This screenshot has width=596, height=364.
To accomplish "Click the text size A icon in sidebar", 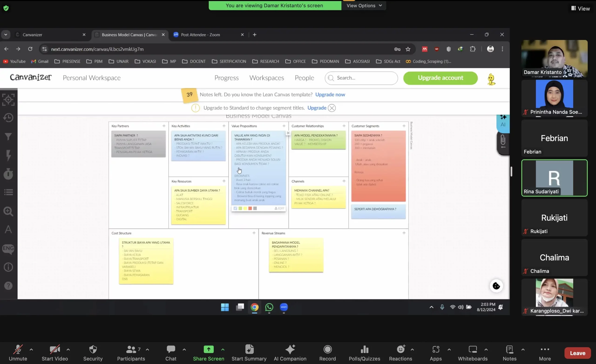I will click(8, 229).
